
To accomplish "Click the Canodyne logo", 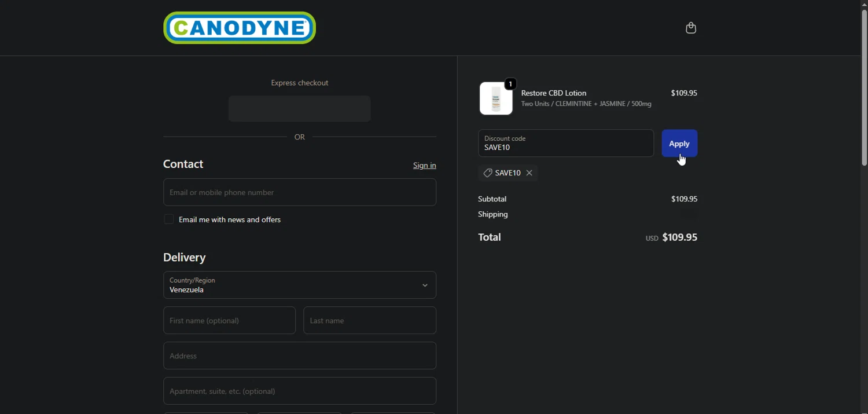I will click(x=240, y=28).
